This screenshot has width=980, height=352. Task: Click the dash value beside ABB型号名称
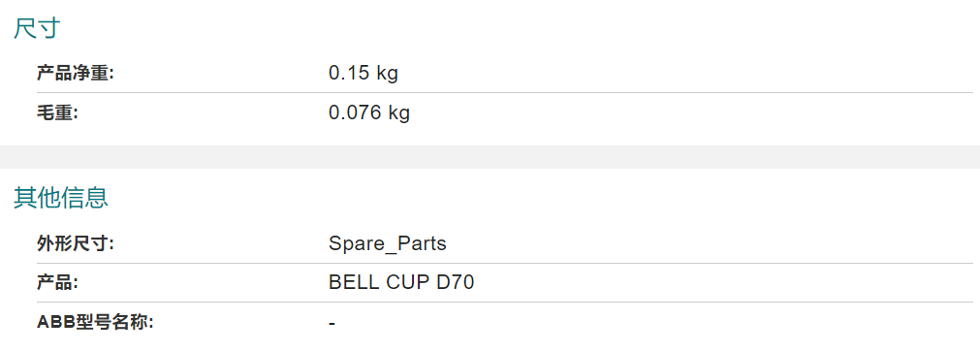coord(332,323)
